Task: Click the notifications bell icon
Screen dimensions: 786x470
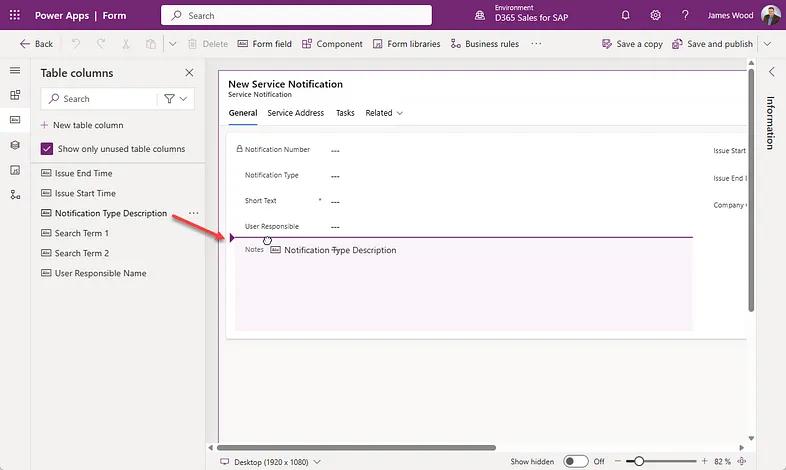Action: pos(625,15)
